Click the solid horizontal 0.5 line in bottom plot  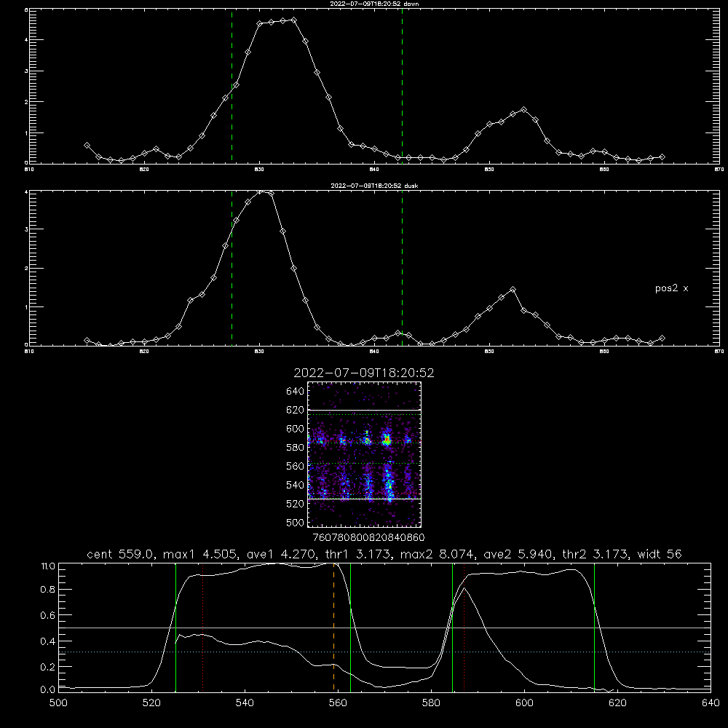[384, 628]
